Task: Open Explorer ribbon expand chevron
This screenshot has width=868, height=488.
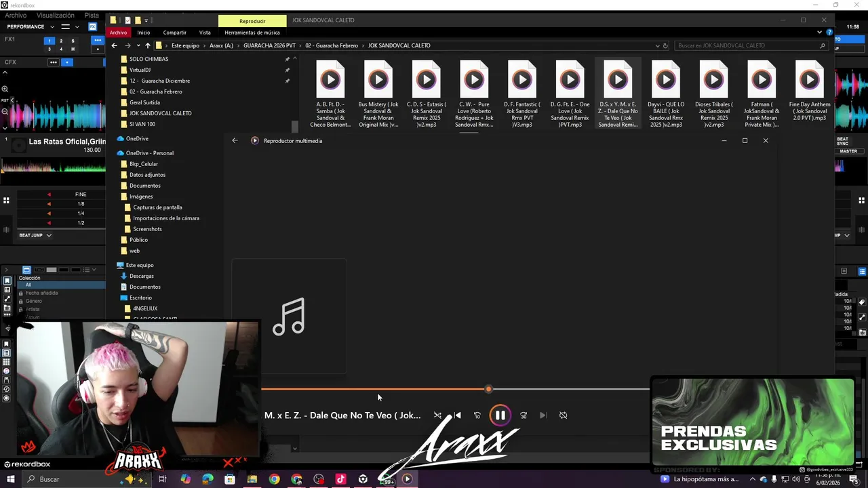Action: (x=819, y=33)
